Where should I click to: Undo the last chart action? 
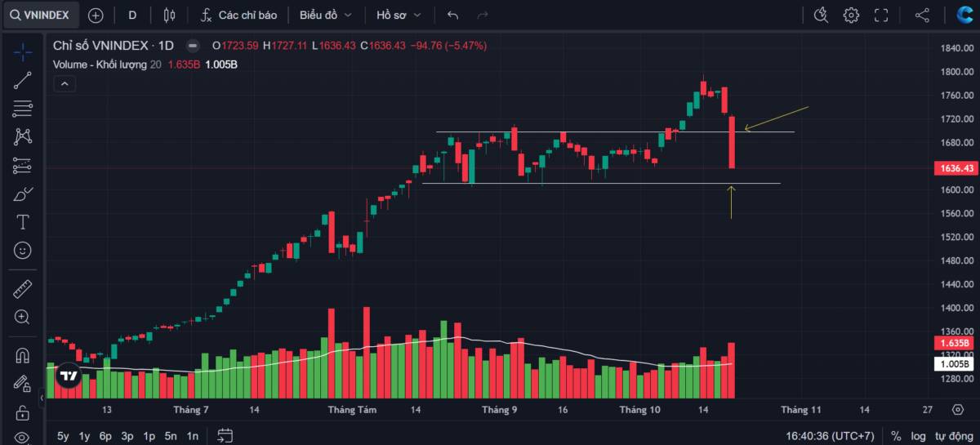tap(453, 15)
